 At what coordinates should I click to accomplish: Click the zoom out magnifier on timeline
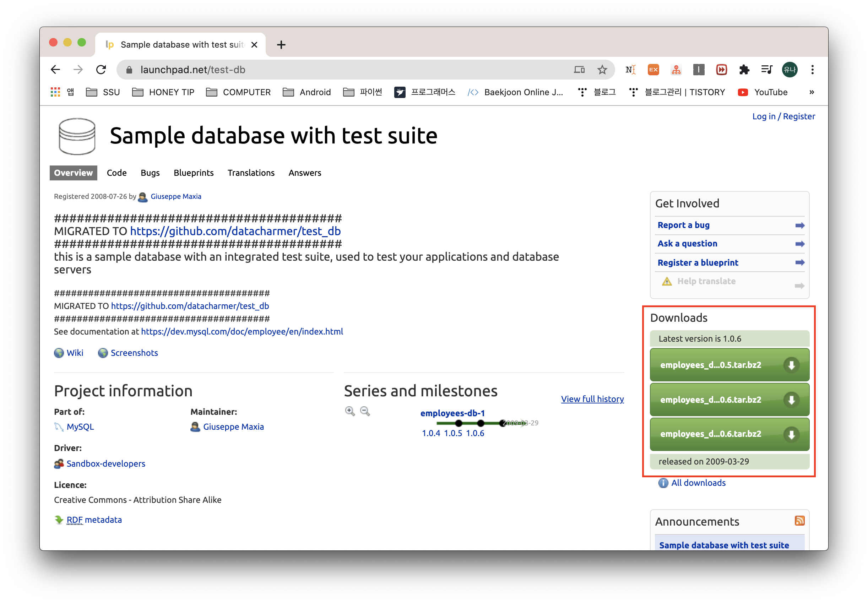point(365,411)
